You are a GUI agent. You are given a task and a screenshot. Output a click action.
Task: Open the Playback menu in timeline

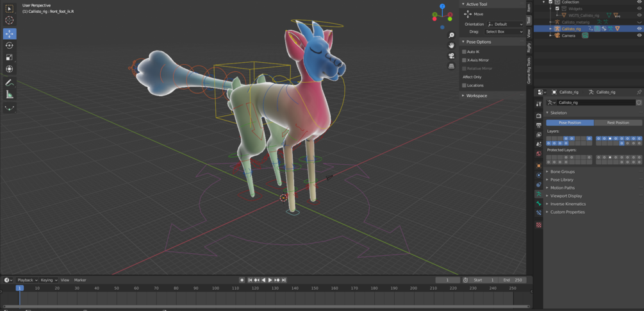(x=27, y=280)
